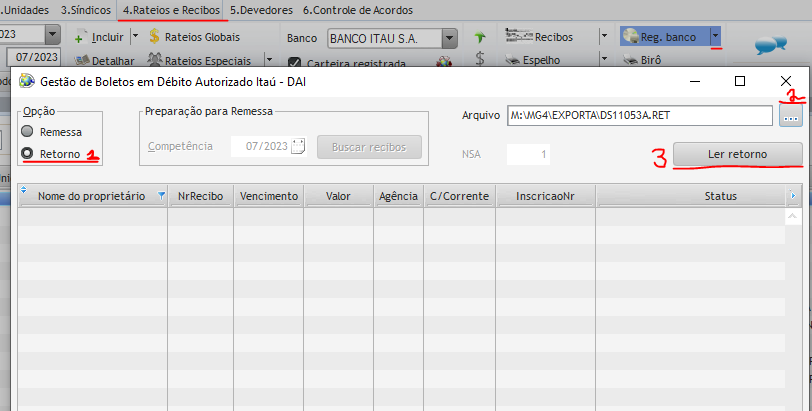Open the Reg. banco dropdown arrow
The height and width of the screenshot is (411, 812).
pos(716,37)
